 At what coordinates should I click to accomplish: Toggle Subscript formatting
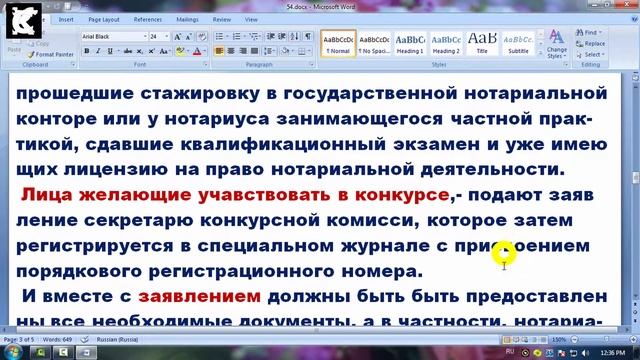140,51
